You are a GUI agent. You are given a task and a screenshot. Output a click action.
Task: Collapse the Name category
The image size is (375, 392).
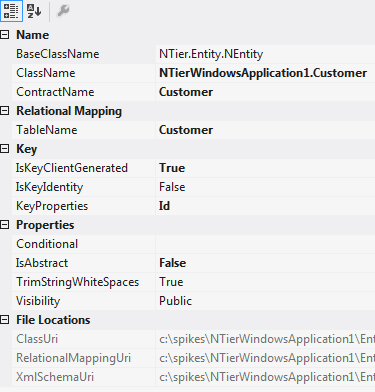coord(5,35)
